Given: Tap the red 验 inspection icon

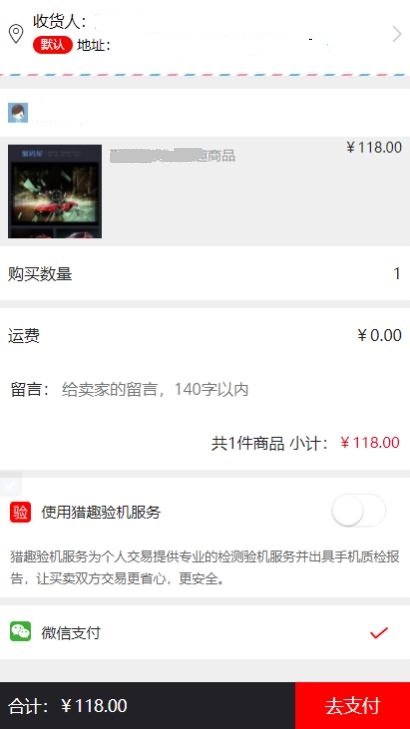Looking at the screenshot, I should tap(20, 512).
